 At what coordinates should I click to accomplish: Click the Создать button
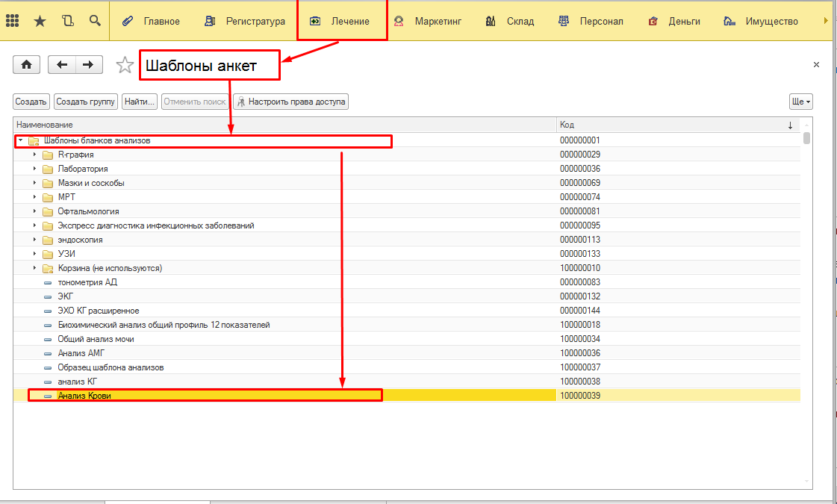pyautogui.click(x=31, y=102)
